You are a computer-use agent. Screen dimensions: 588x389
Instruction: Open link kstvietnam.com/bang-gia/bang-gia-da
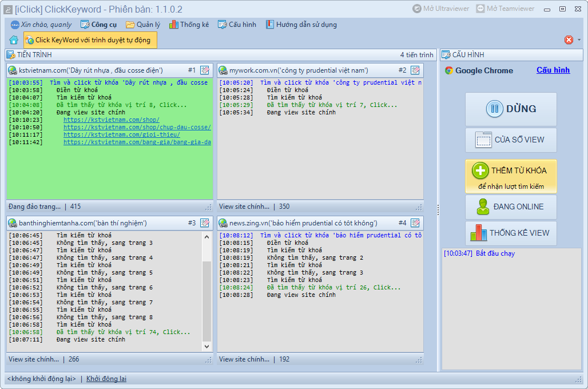click(137, 142)
